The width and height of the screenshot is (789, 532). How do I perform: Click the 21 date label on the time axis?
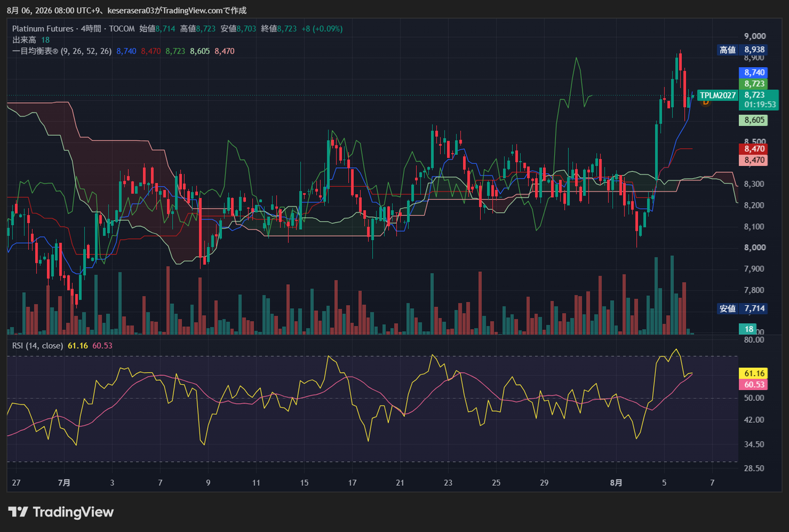point(400,483)
